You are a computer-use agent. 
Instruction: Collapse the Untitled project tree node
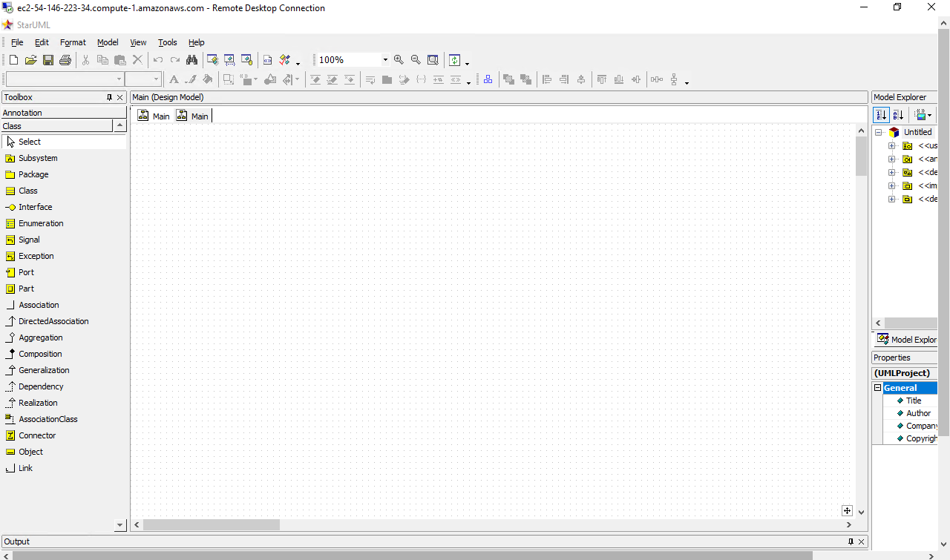tap(879, 132)
